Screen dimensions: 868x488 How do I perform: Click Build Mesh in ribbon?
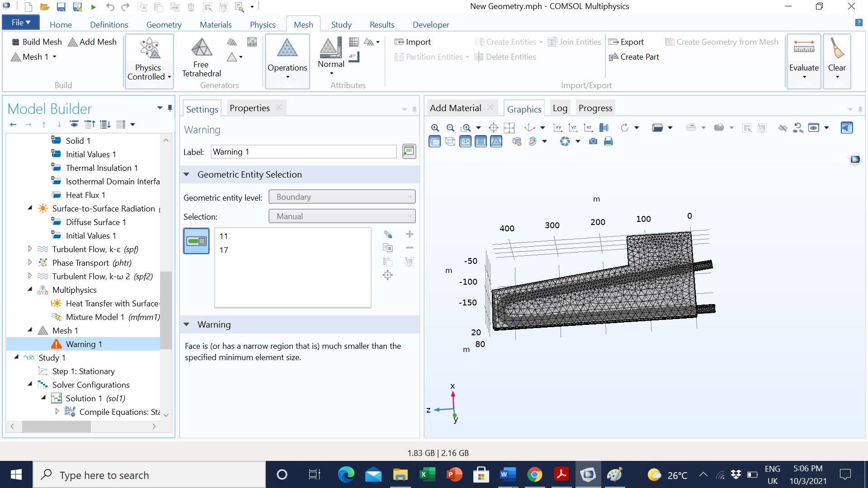pos(37,42)
